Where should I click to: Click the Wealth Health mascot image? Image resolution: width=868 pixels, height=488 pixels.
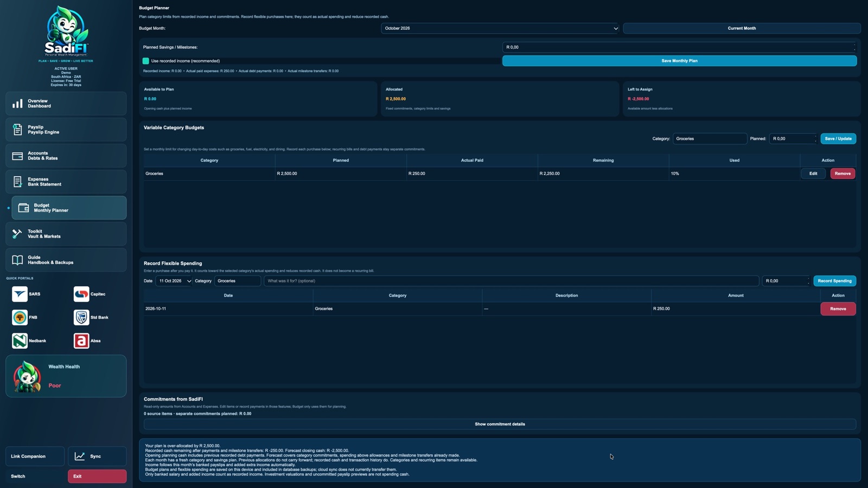(28, 376)
